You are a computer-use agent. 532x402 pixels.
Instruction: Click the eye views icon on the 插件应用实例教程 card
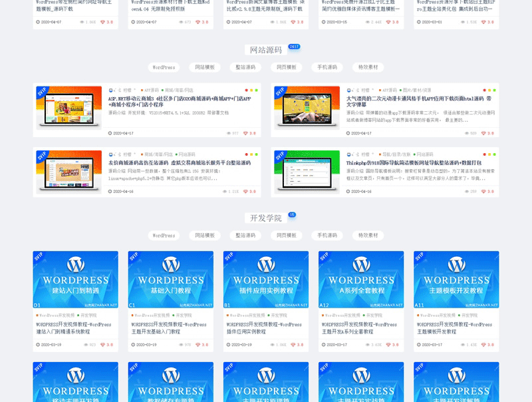273,345
